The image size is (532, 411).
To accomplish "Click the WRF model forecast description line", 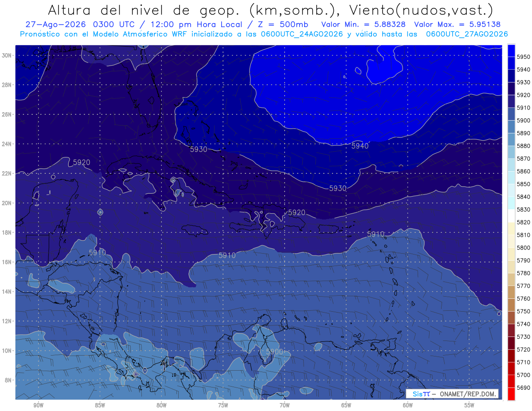I will pyautogui.click(x=264, y=34).
